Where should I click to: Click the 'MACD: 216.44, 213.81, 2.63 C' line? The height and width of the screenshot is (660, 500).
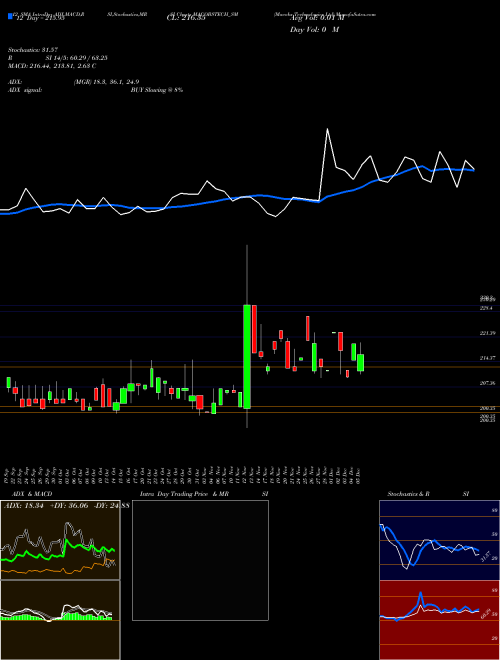click(x=52, y=66)
